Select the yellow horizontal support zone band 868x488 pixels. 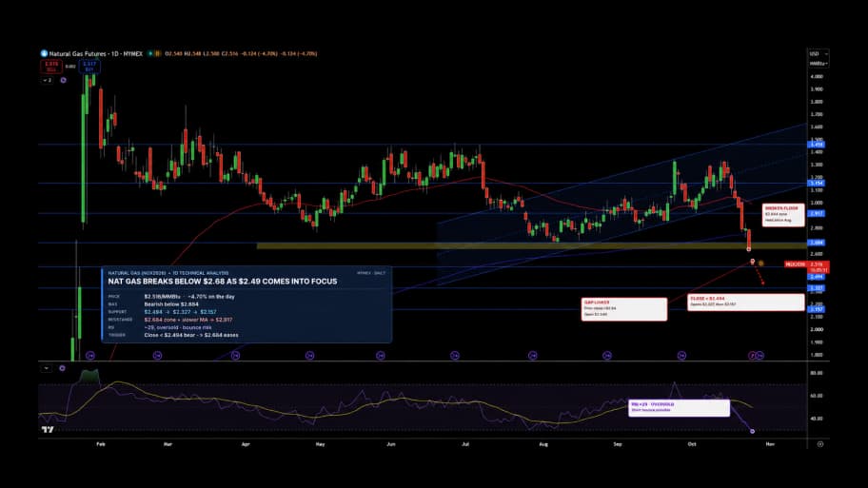[x=531, y=245]
